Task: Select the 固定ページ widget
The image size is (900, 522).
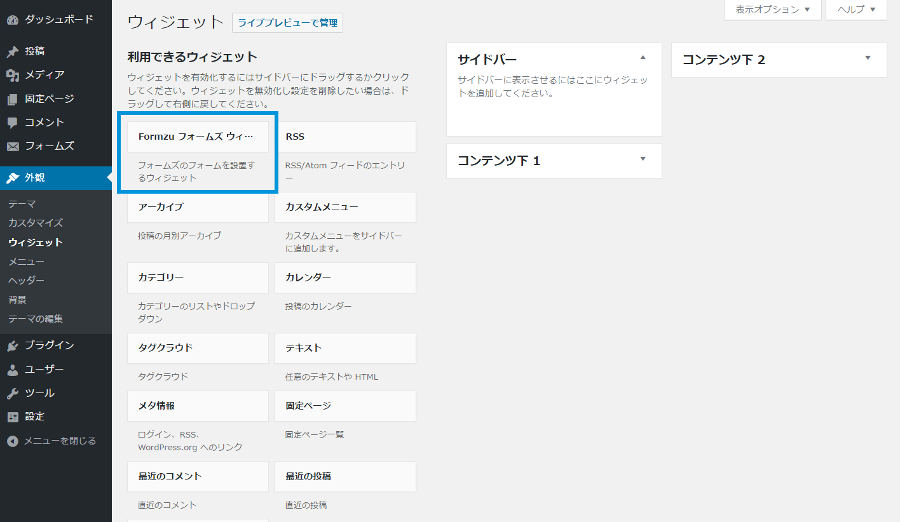Action: [346, 406]
